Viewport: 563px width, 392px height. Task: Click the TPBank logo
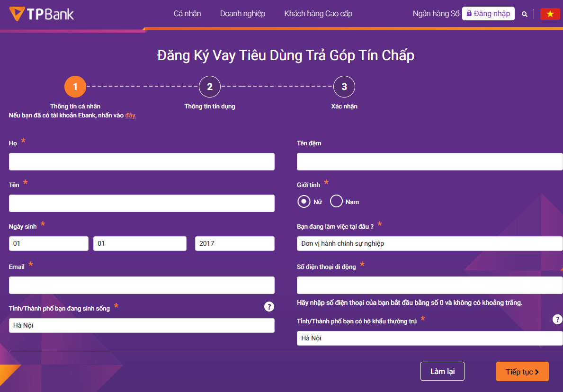pos(42,14)
